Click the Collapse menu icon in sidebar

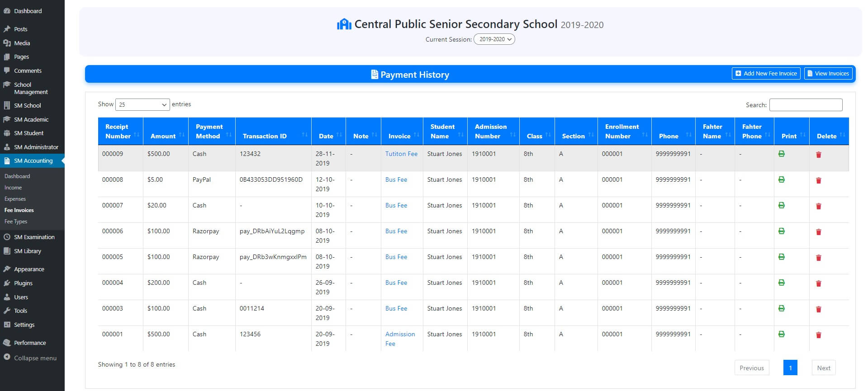click(7, 358)
